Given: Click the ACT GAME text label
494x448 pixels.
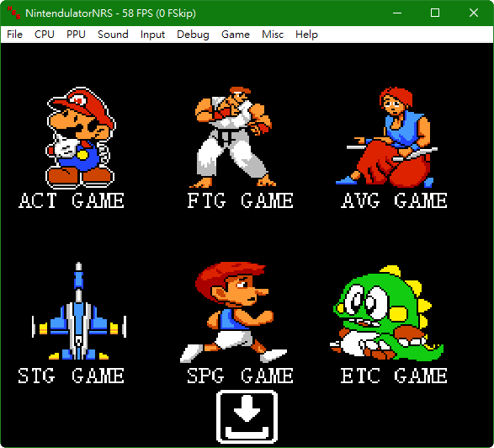Looking at the screenshot, I should coord(72,200).
